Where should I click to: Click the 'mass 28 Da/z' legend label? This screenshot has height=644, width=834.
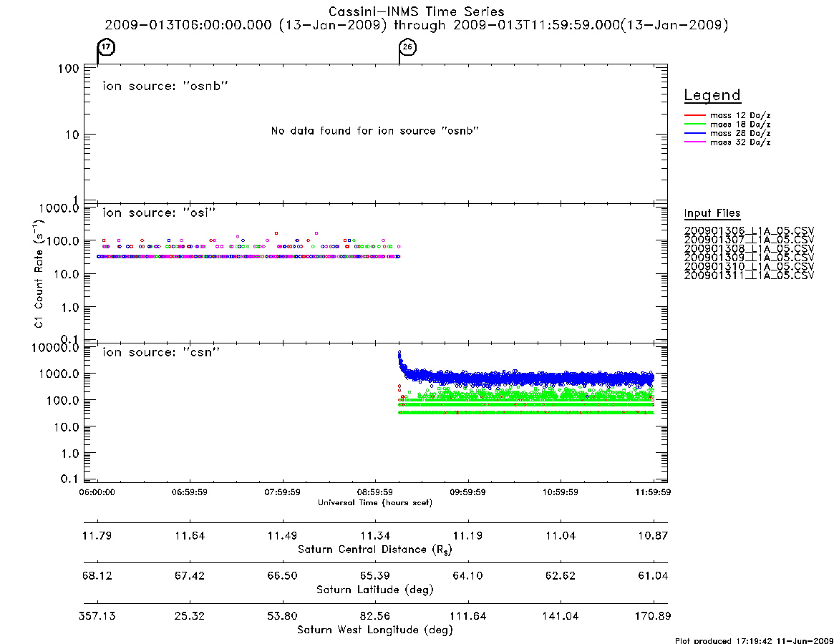tap(740, 134)
